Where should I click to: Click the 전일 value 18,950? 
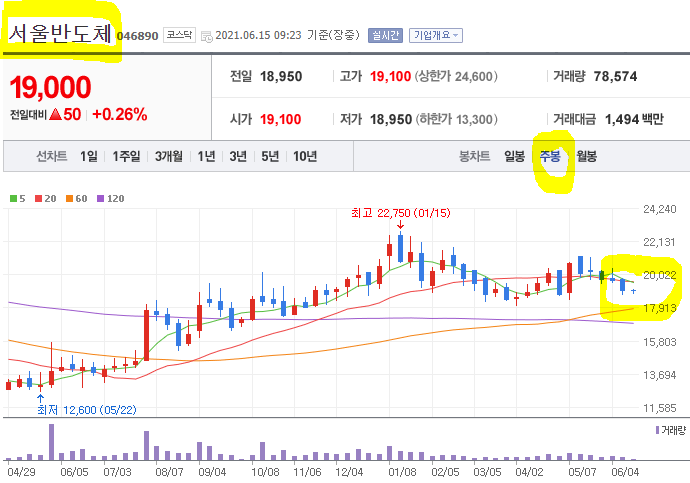281,77
